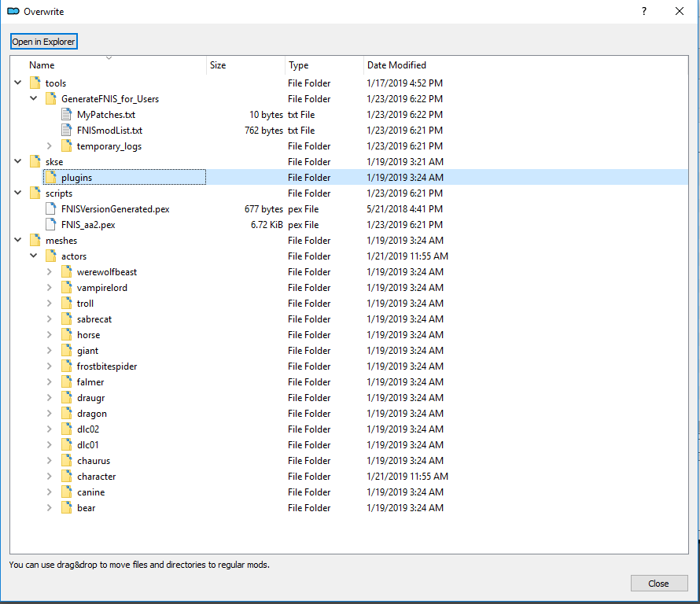Expand the canine folder
Screen dimensions: 700x604
[49, 492]
